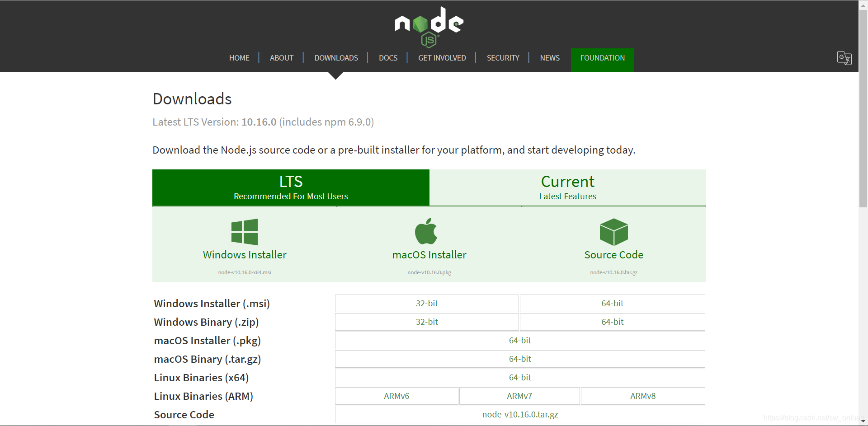Click Source Code download link
The height and width of the screenshot is (426, 868).
[614, 255]
